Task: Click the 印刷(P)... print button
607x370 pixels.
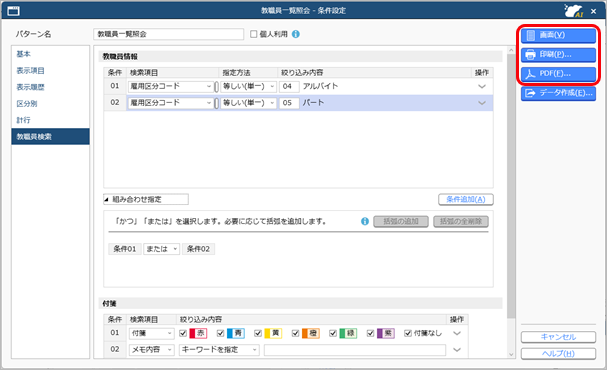Action: (x=558, y=55)
